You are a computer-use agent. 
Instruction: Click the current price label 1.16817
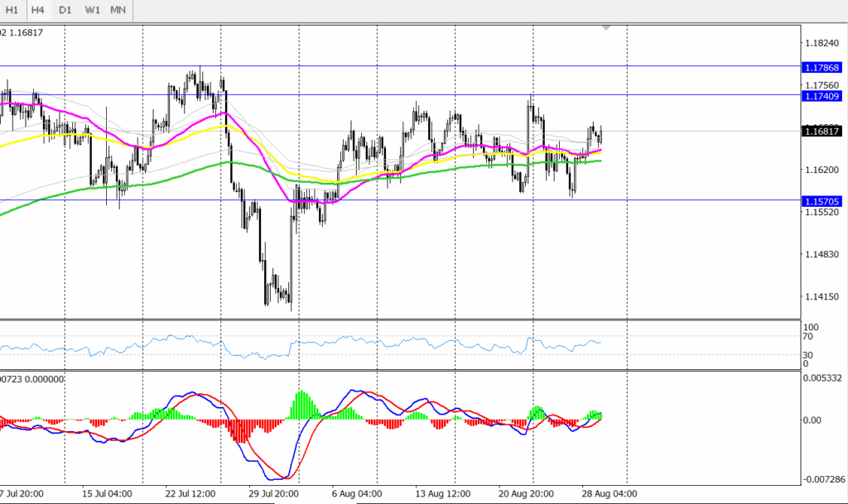821,131
